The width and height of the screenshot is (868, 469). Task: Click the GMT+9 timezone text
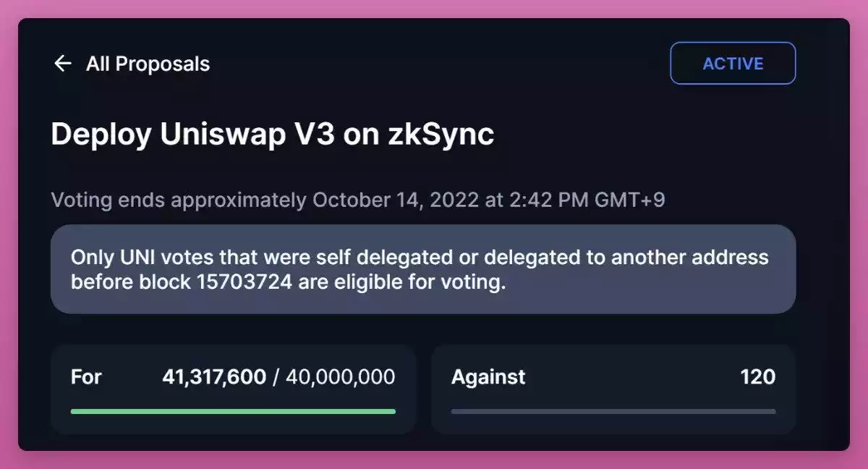pos(628,200)
